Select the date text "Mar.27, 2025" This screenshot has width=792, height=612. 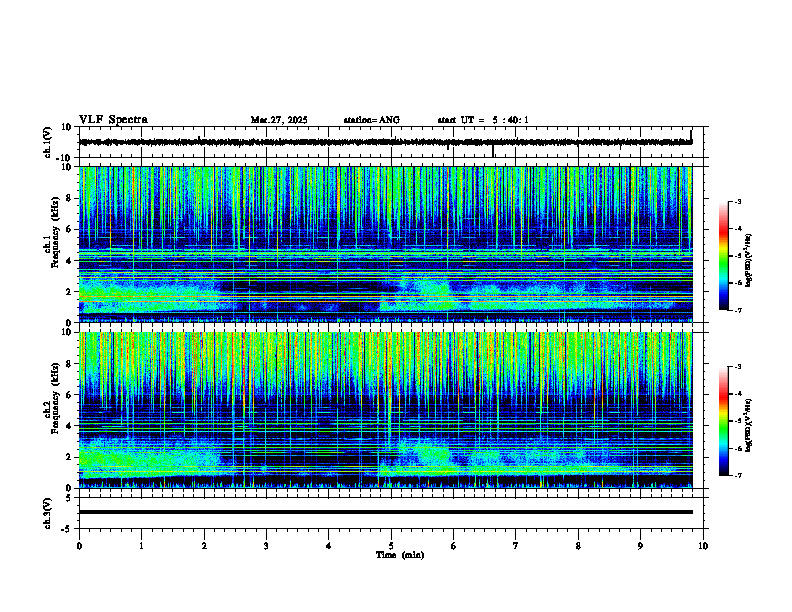point(279,120)
